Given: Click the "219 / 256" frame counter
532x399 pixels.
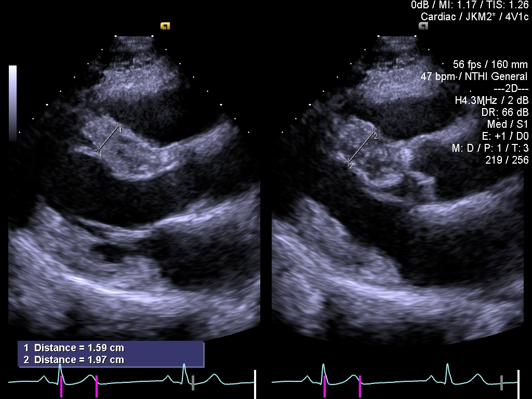Looking at the screenshot, I should pos(507,160).
